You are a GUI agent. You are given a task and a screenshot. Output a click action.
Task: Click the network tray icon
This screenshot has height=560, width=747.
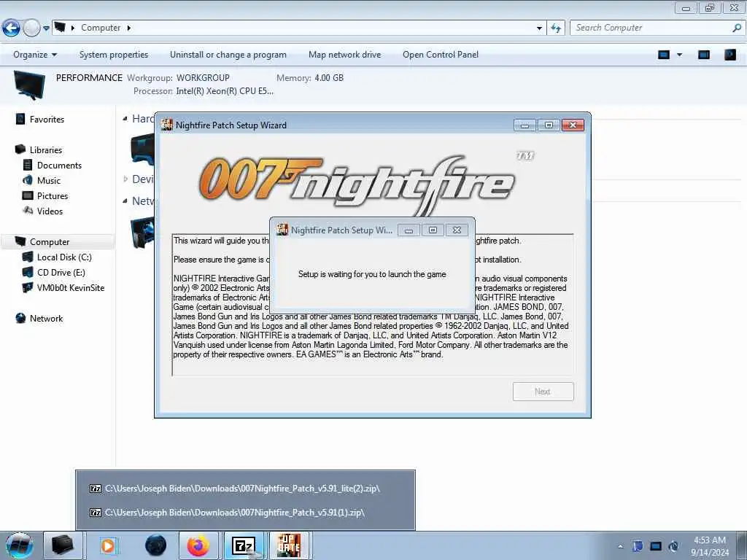[656, 546]
